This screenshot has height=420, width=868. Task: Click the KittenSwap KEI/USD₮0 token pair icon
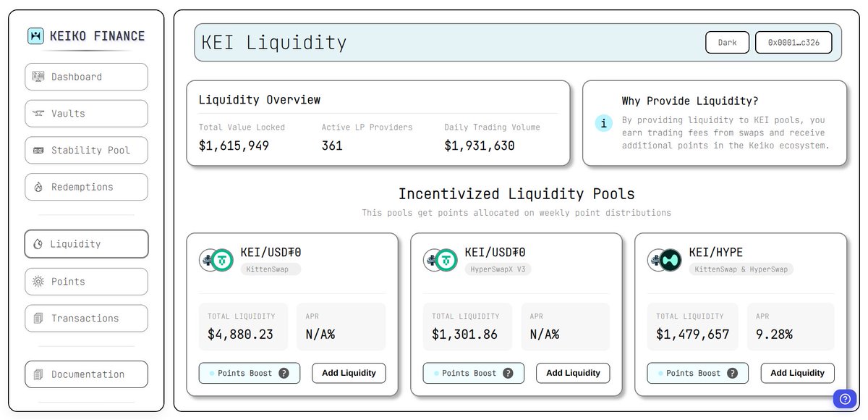coord(216,259)
